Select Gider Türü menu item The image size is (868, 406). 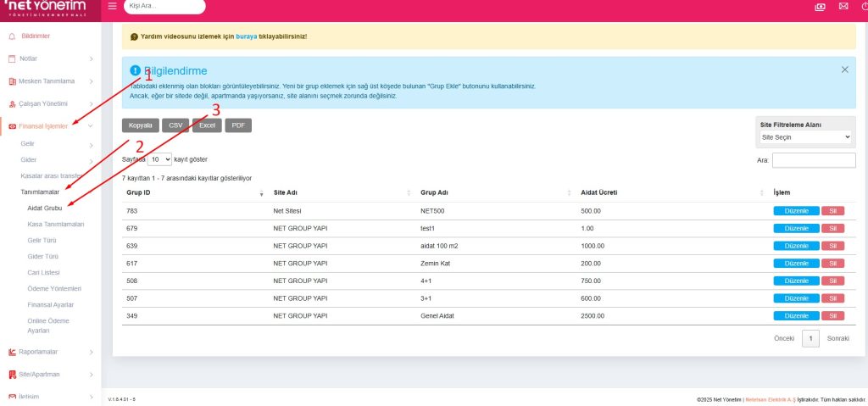[x=48, y=256]
